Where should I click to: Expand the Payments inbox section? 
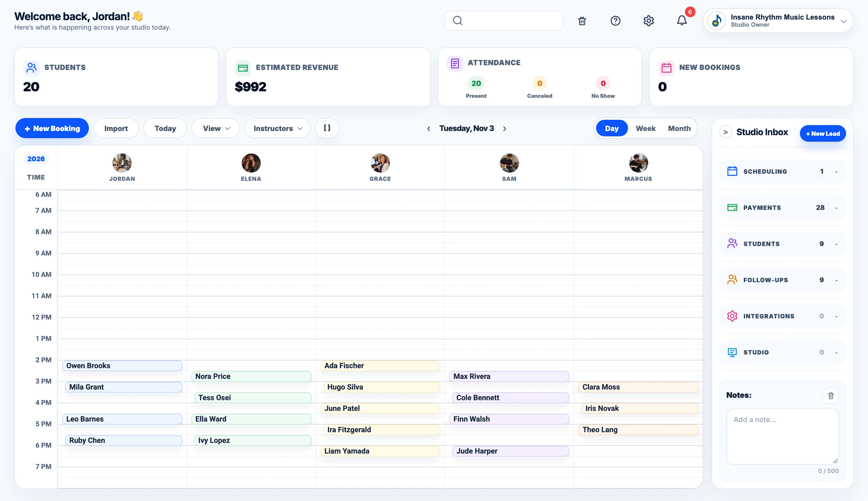click(782, 208)
